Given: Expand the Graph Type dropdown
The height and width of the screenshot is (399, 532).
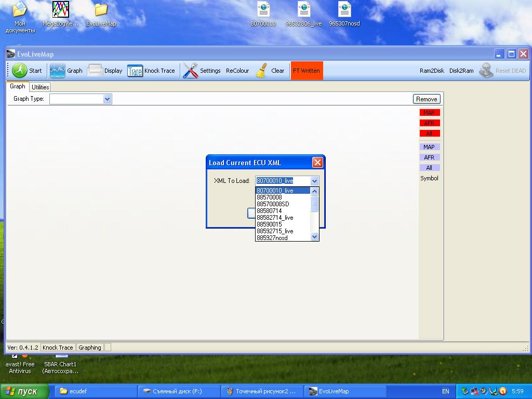Looking at the screenshot, I should tap(107, 99).
